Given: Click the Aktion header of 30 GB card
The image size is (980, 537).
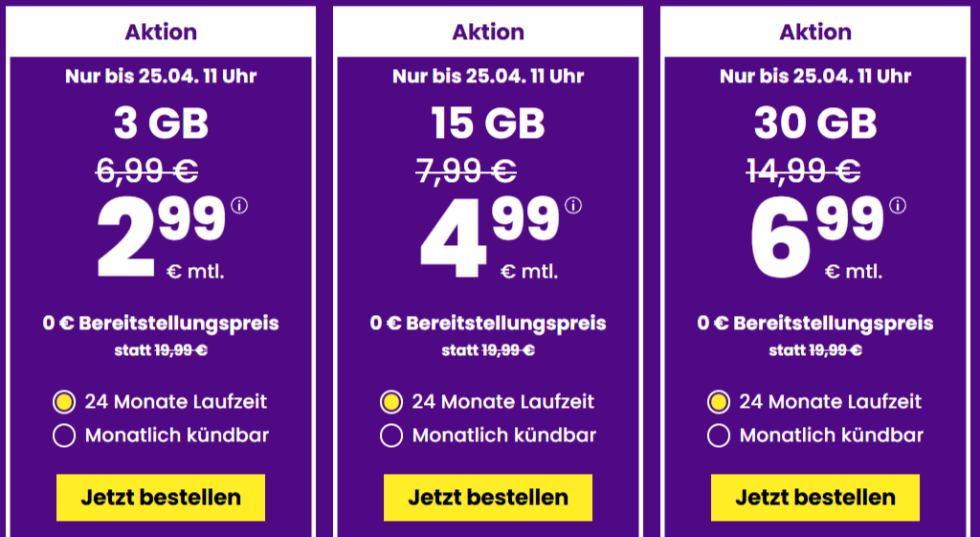Looking at the screenshot, I should point(815,32).
